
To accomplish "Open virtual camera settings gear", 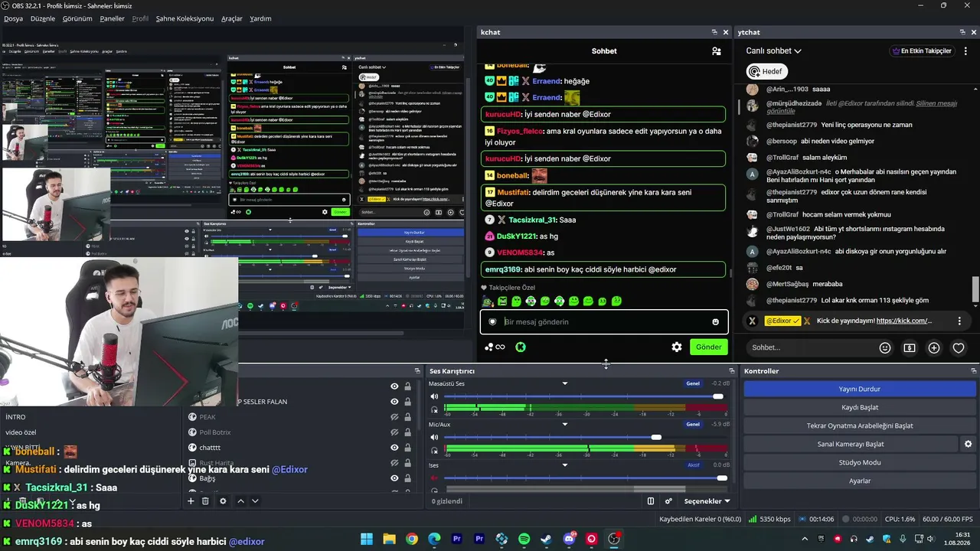I will 968,444.
